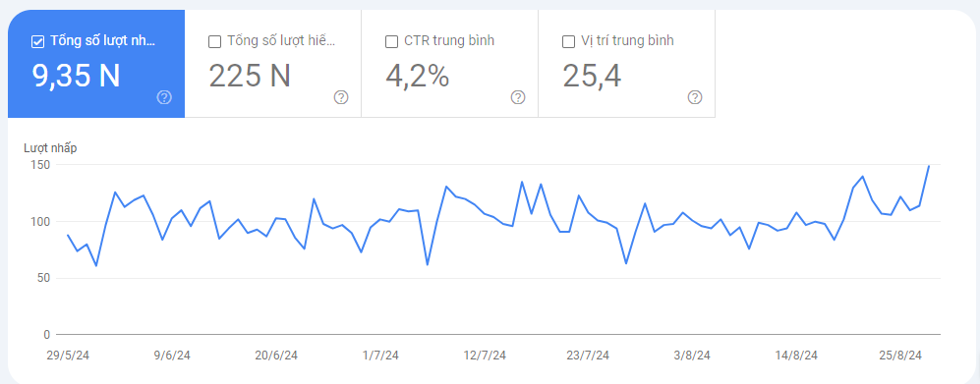
Task: Click the 12/7/24 date label
Action: 485,356
